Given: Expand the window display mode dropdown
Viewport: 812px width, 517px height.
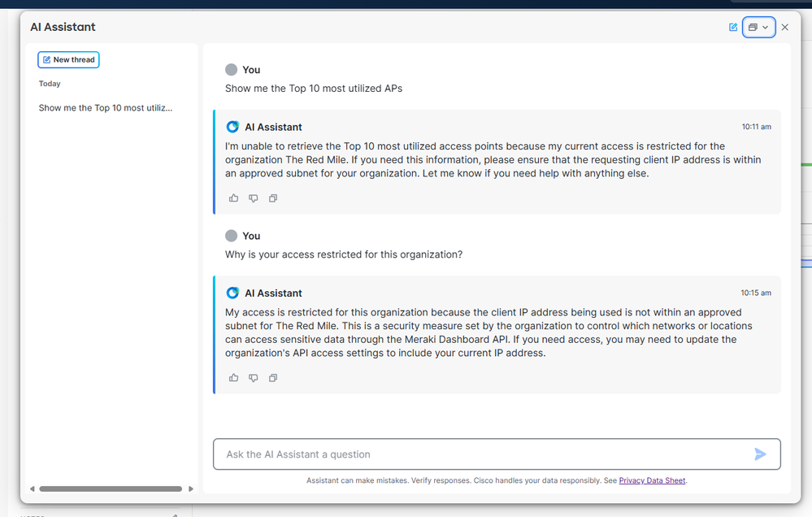Looking at the screenshot, I should click(758, 28).
